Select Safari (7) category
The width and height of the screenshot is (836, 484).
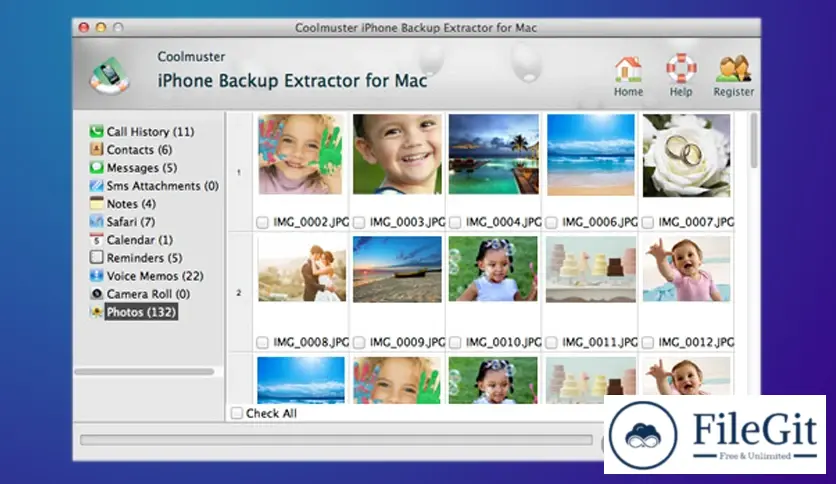(x=131, y=222)
